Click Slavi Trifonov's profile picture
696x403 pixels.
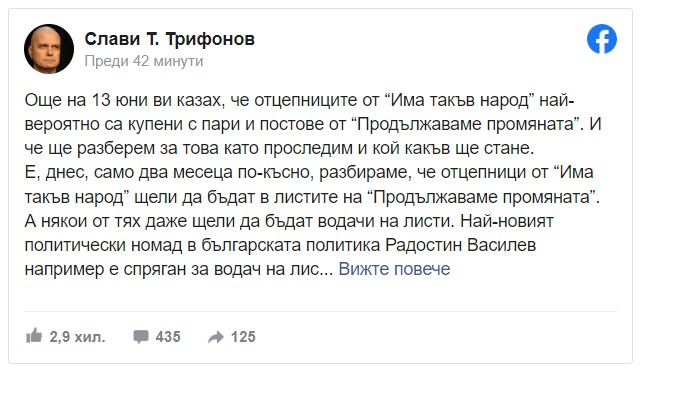coord(48,48)
